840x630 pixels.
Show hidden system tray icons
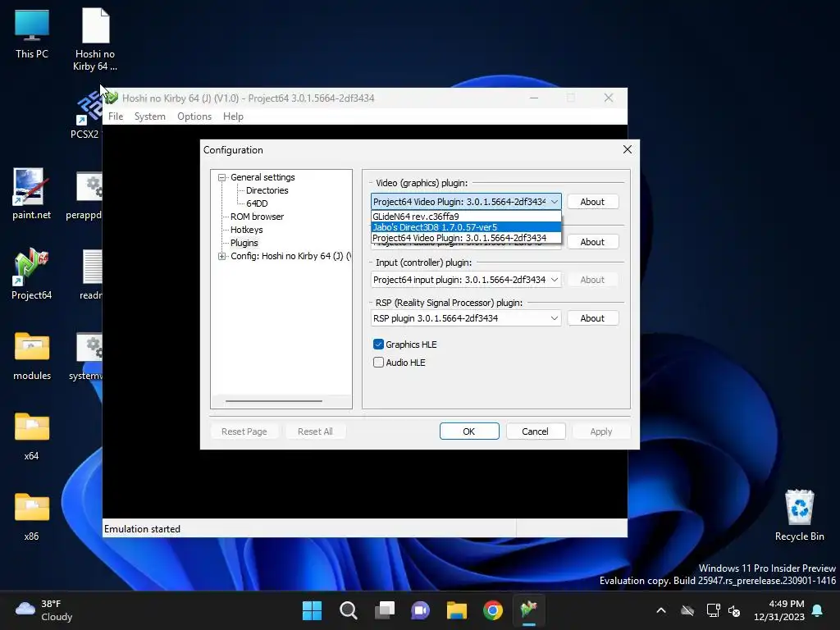[x=661, y=610]
